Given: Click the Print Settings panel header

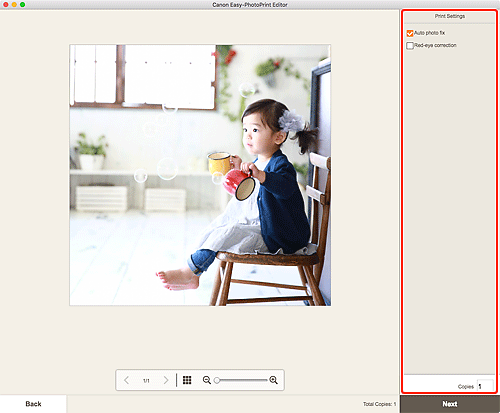Looking at the screenshot, I should 450,16.
